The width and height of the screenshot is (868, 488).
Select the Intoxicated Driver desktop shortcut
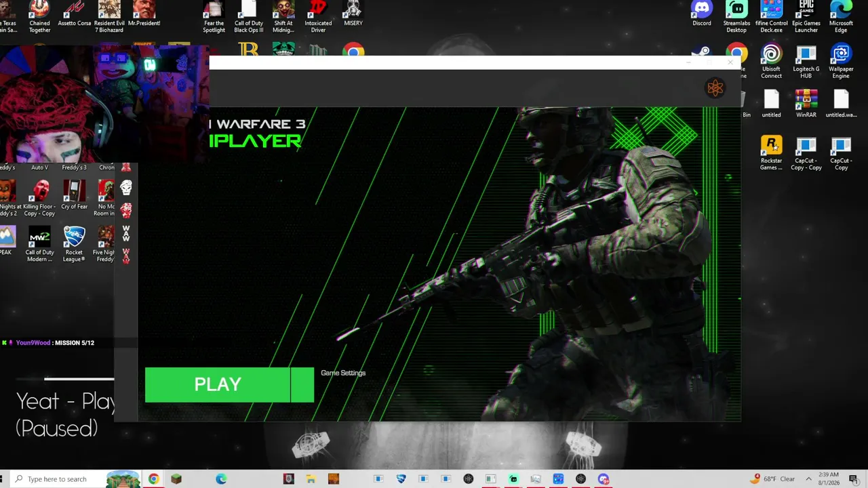(x=318, y=16)
